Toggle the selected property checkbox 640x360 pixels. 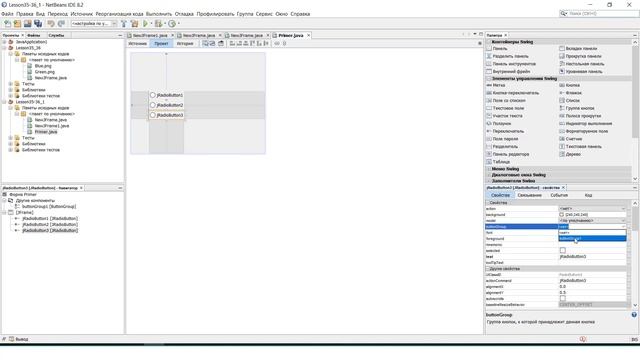(562, 250)
